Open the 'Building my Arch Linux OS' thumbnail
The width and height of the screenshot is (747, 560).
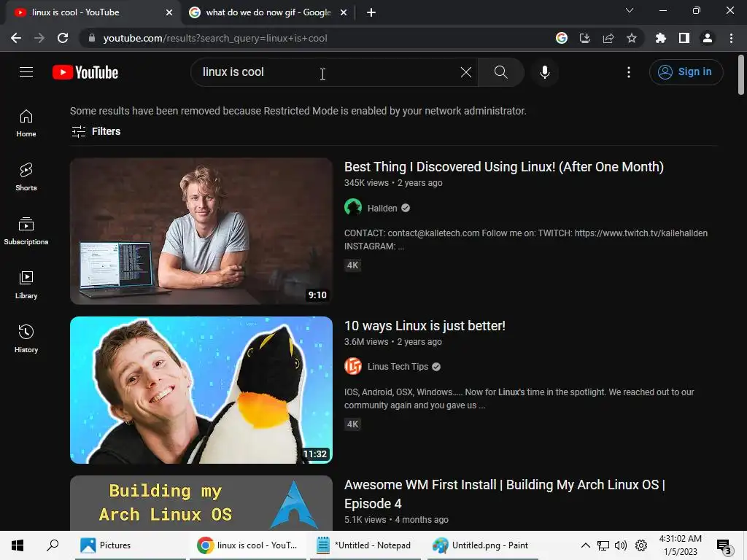pyautogui.click(x=201, y=503)
